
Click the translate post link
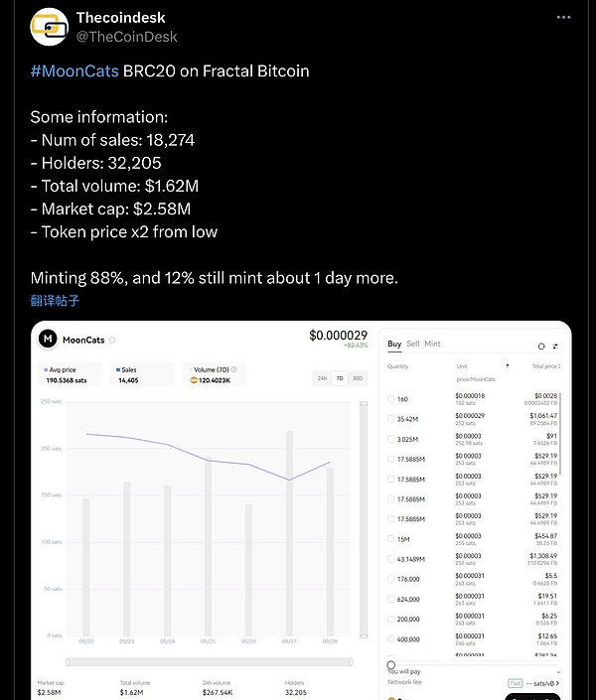55,300
